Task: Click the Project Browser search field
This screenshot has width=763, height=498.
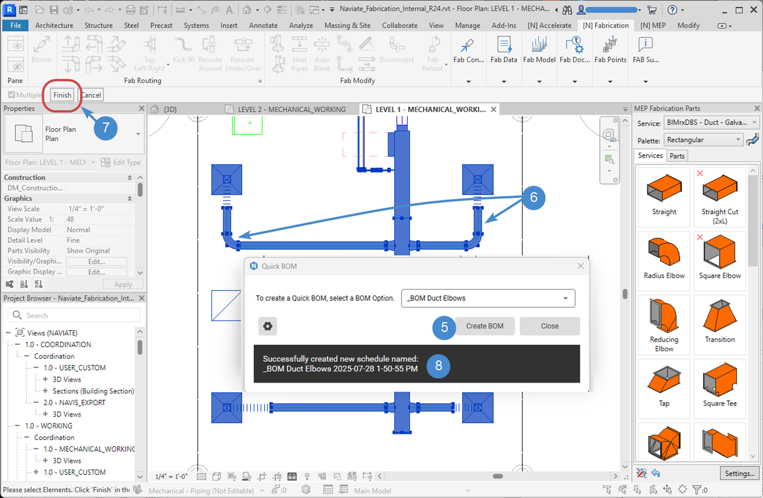Action: tap(74, 315)
